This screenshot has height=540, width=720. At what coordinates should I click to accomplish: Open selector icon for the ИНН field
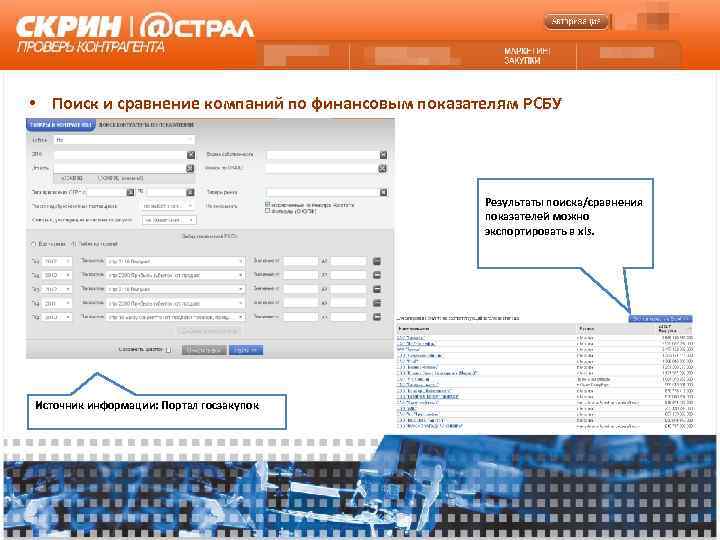coord(191,155)
